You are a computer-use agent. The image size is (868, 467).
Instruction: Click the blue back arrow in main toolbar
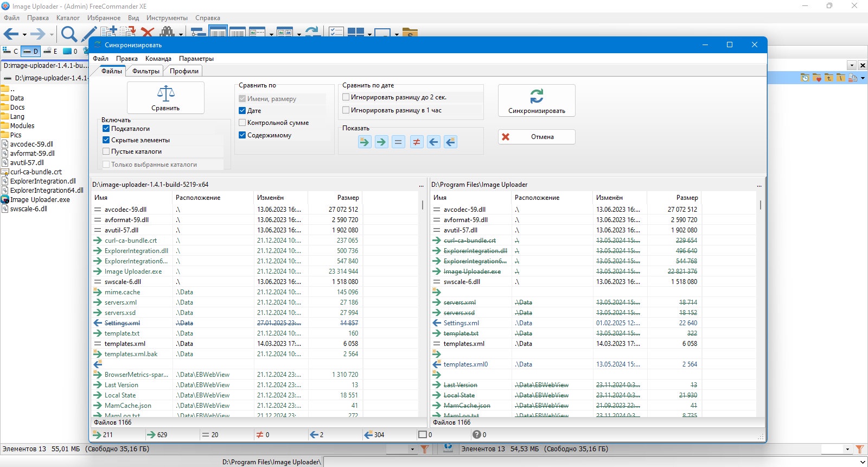11,34
